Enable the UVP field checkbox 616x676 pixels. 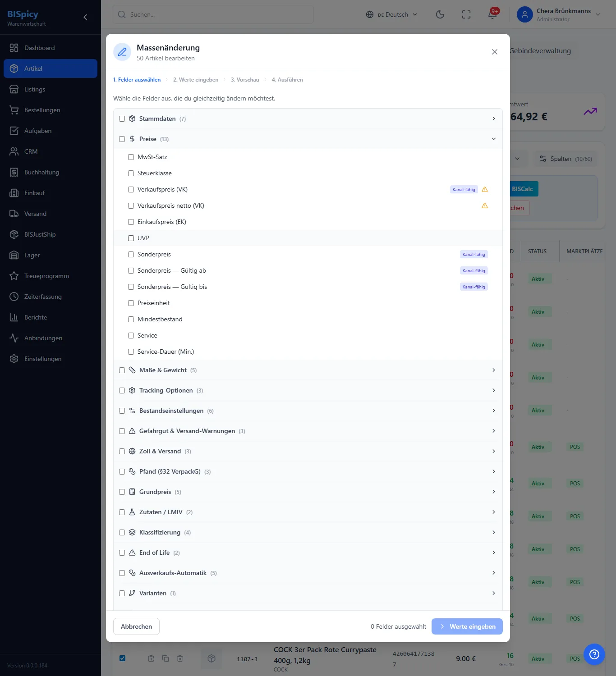131,238
